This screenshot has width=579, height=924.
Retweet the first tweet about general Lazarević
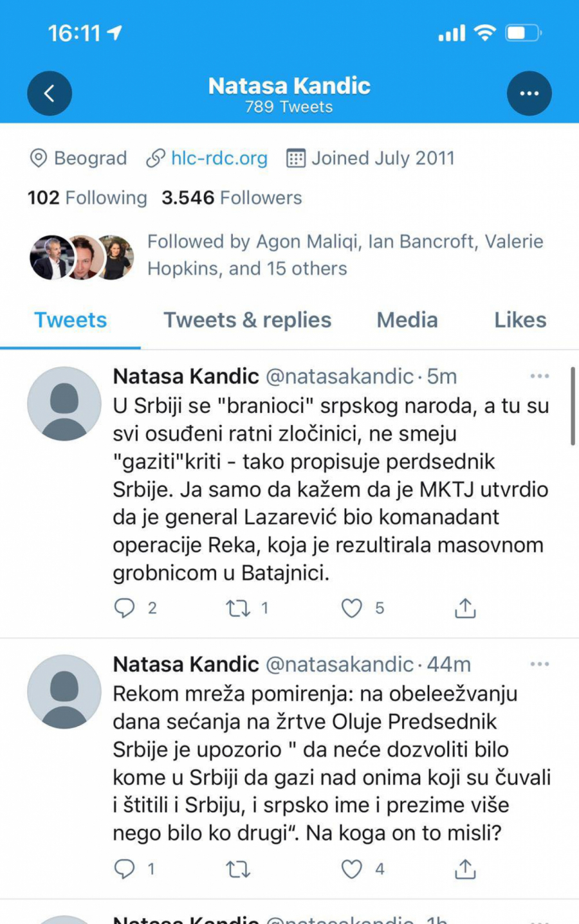point(239,608)
